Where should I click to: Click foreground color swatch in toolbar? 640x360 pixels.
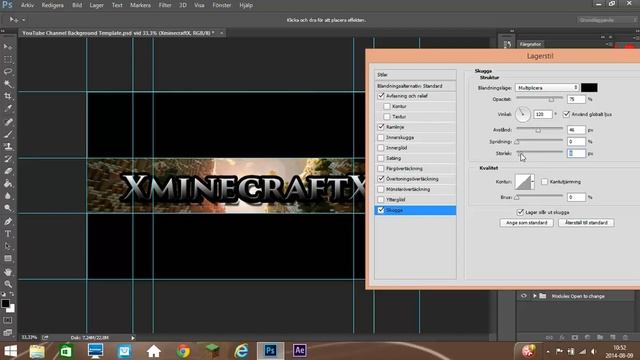[5, 303]
